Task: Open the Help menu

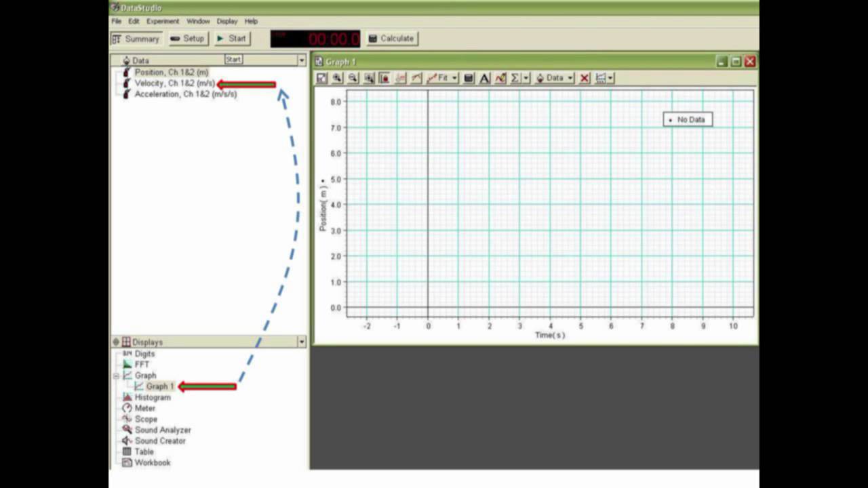Action: pyautogui.click(x=251, y=22)
